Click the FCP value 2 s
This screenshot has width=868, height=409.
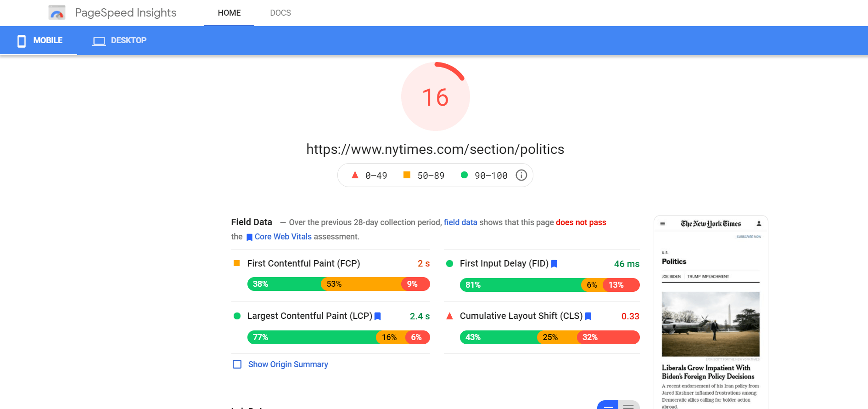click(424, 263)
